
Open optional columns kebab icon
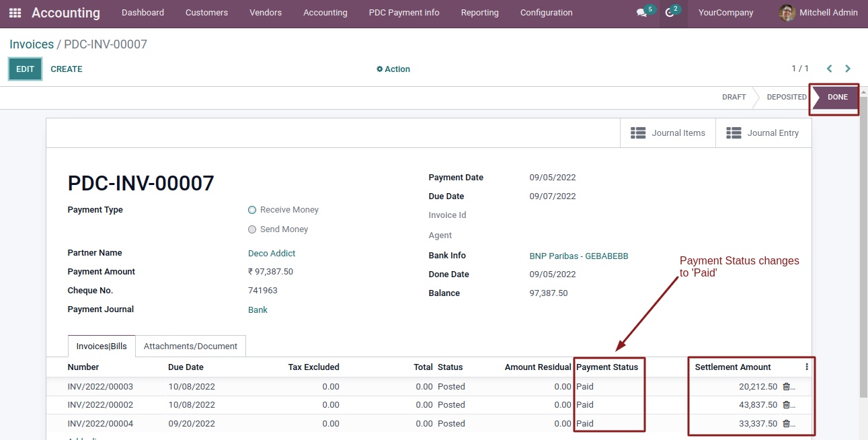coord(807,367)
